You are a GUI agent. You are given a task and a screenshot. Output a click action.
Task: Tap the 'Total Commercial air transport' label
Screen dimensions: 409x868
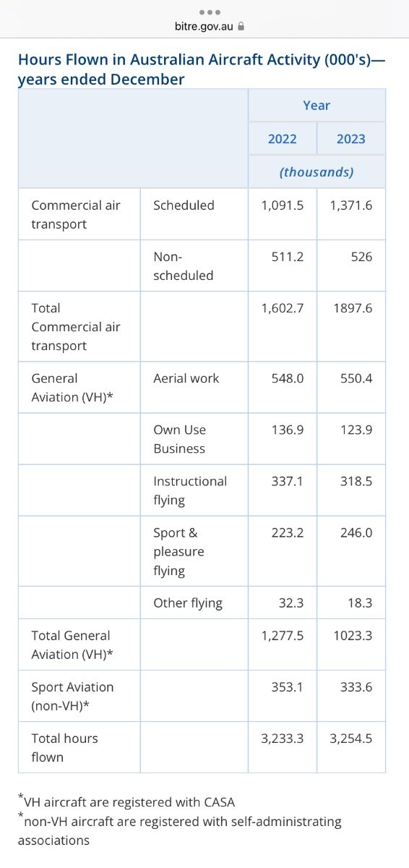76,327
